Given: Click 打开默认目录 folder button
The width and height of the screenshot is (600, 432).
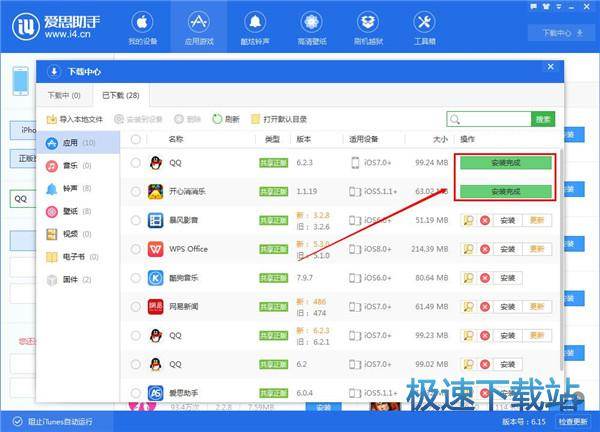Looking at the screenshot, I should pyautogui.click(x=279, y=119).
